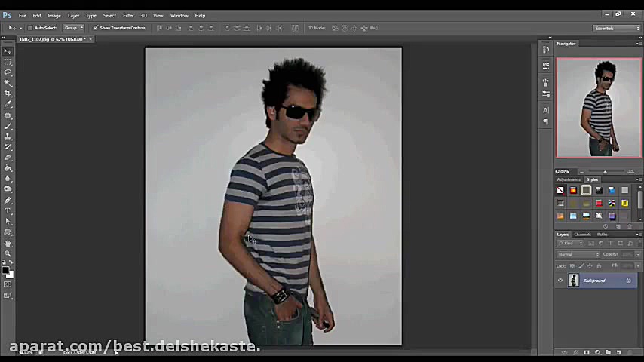
Task: Toggle Quick Mask mode
Action: (x=8, y=284)
